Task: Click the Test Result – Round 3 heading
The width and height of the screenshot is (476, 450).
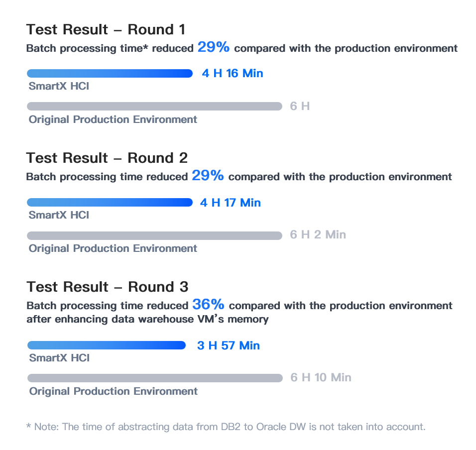Action: (x=108, y=287)
